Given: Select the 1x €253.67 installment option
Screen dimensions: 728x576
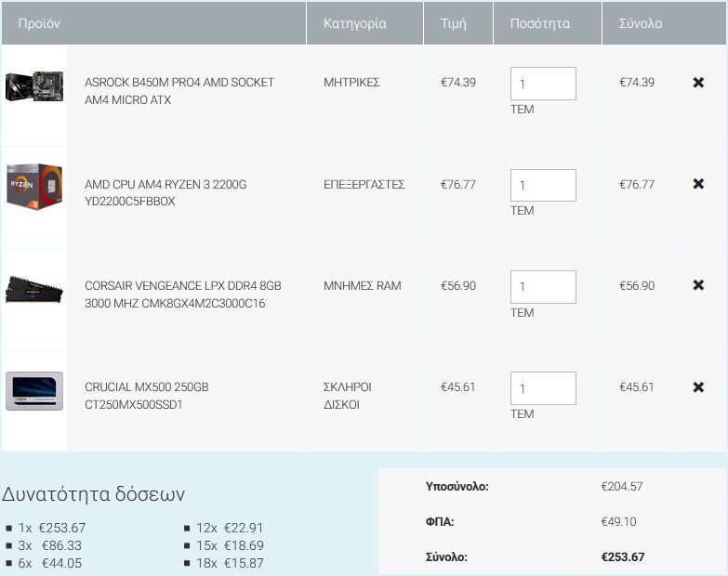Looking at the screenshot, I should pyautogui.click(x=51, y=528).
